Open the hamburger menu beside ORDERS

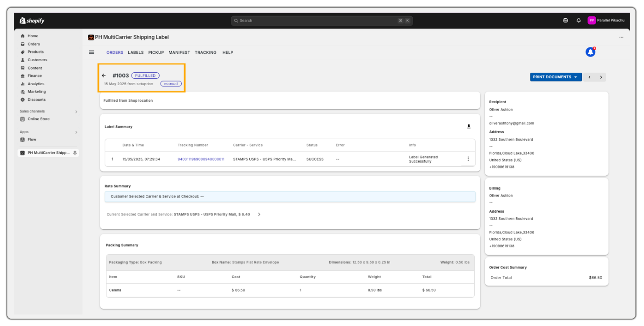pyautogui.click(x=92, y=52)
